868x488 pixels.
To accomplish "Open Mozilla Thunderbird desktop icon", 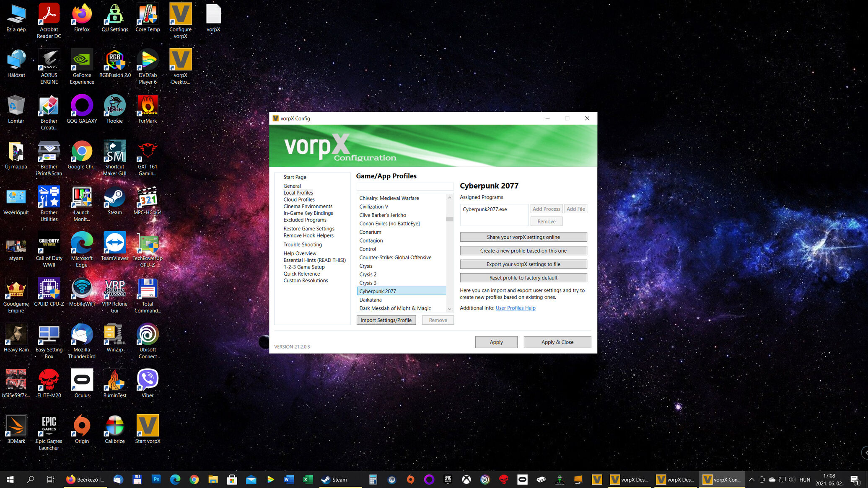I will point(82,341).
